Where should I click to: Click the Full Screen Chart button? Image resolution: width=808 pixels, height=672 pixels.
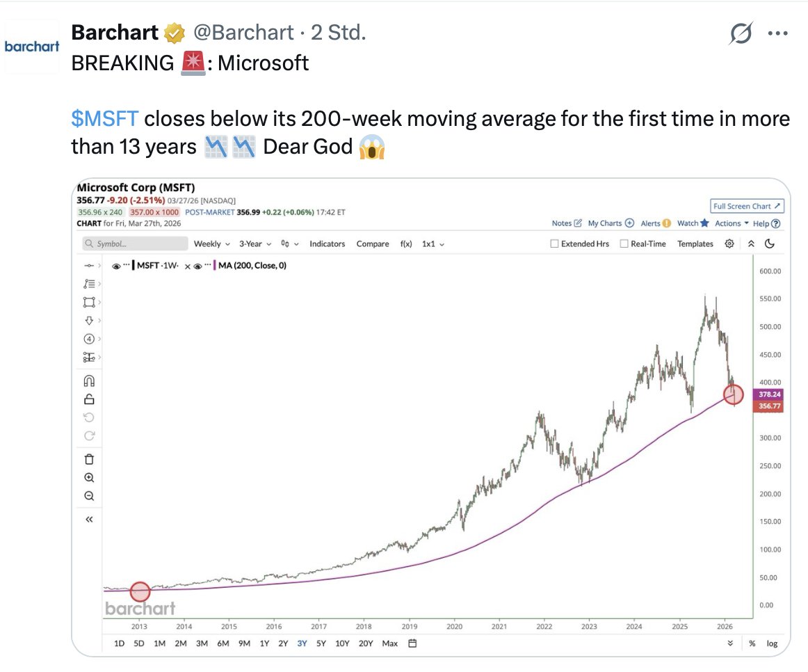748,206
